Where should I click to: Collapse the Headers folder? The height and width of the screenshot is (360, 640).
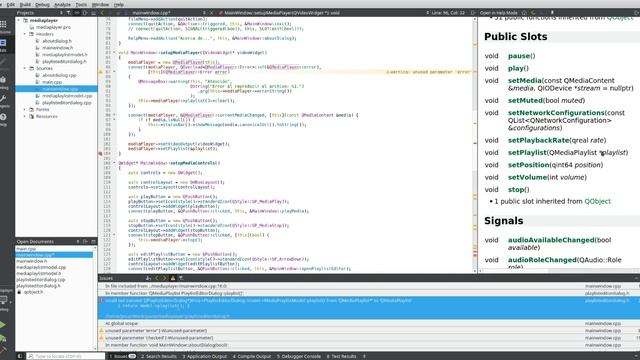(25, 34)
